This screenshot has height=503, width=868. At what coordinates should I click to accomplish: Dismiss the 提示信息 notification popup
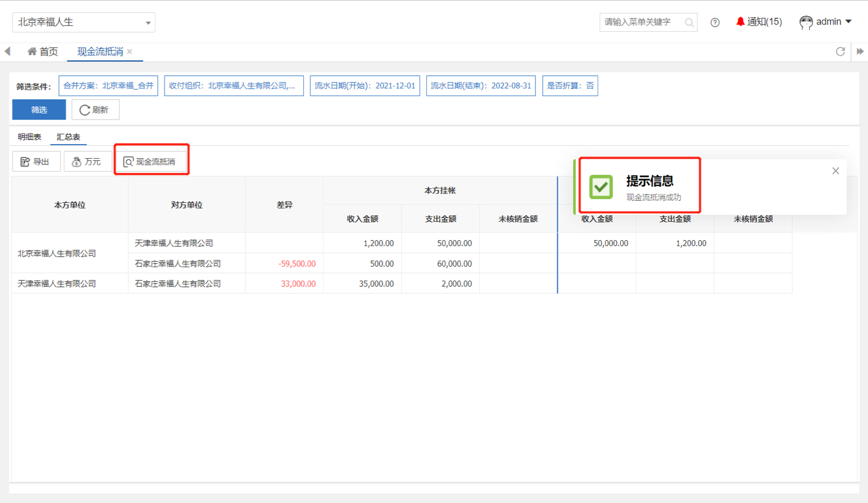(x=836, y=171)
